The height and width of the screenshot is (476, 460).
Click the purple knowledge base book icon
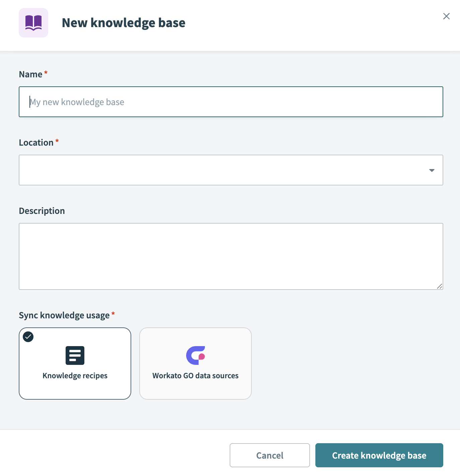coord(33,22)
